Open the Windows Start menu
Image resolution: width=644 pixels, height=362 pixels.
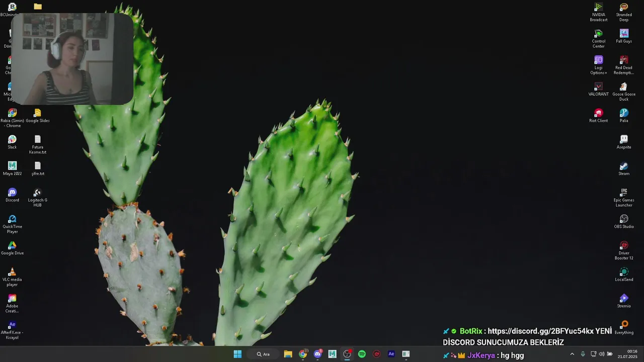pos(237,354)
